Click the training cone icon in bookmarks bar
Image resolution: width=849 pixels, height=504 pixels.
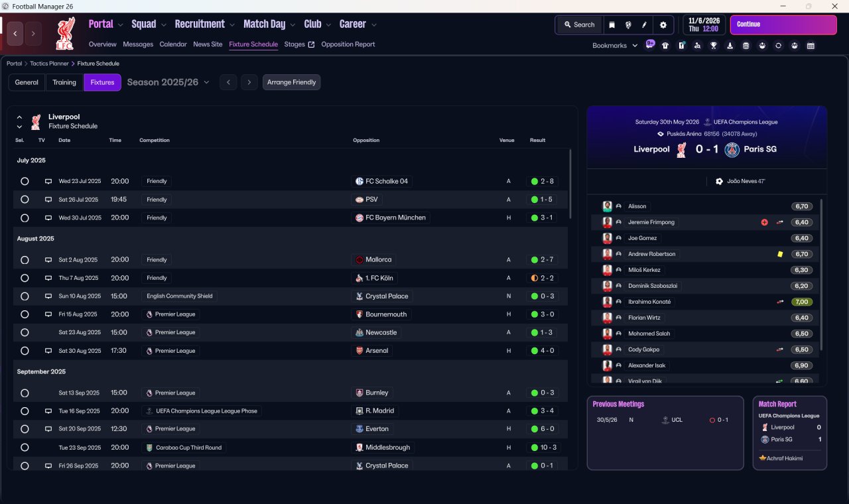click(x=730, y=46)
